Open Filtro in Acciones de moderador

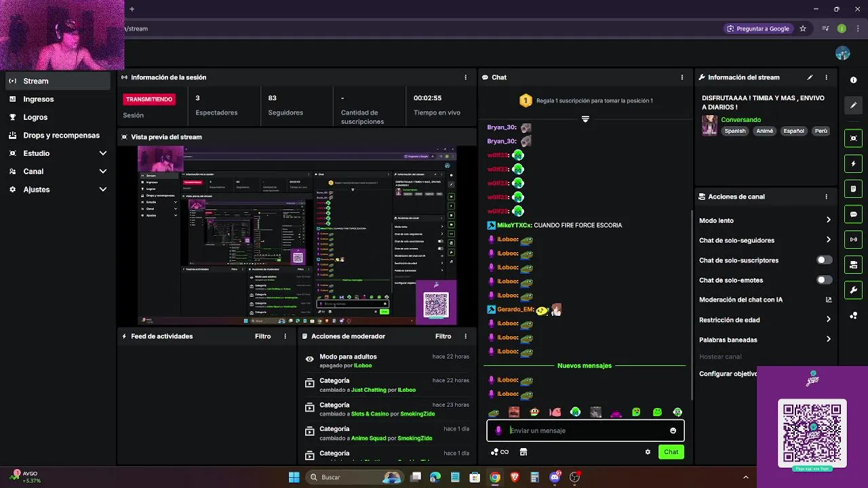(x=443, y=336)
